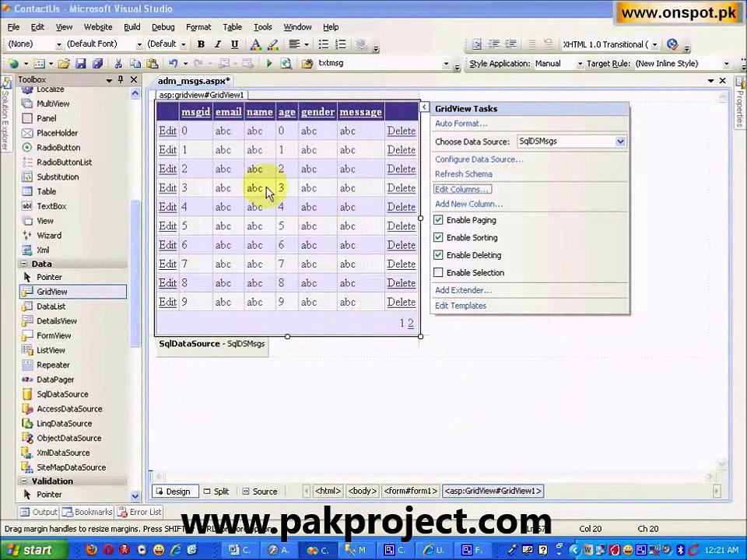
Task: Select TextBox in the toolbox
Action: (51, 206)
